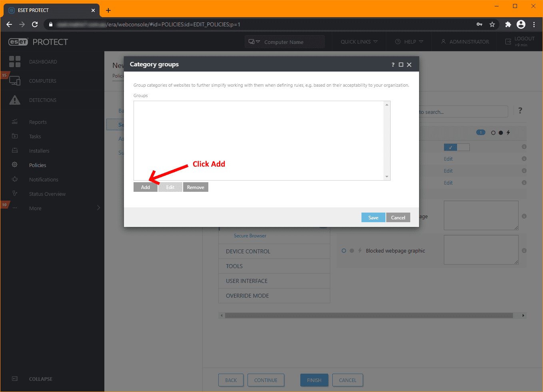Cancel the Category groups dialog
This screenshot has width=543, height=392.
pyautogui.click(x=398, y=217)
